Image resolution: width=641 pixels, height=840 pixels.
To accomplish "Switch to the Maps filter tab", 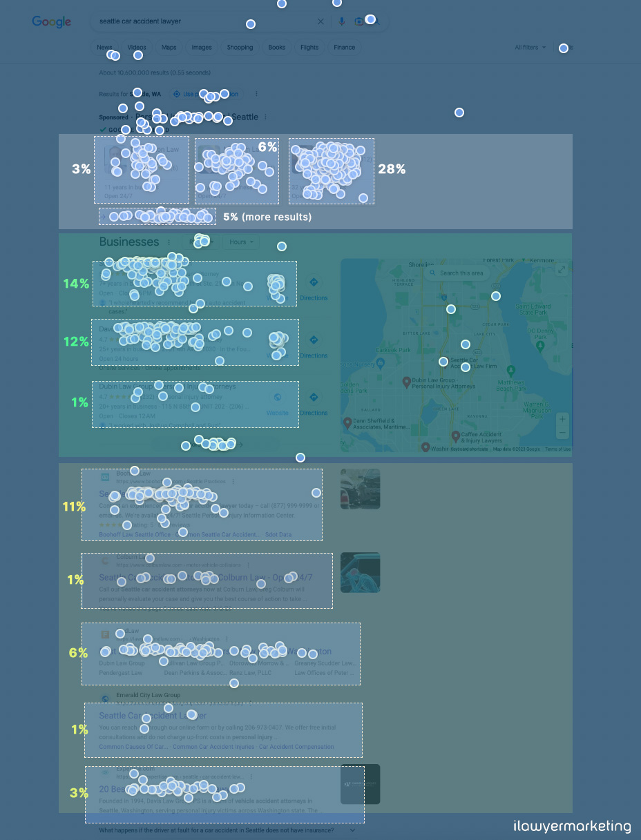I will 169,48.
